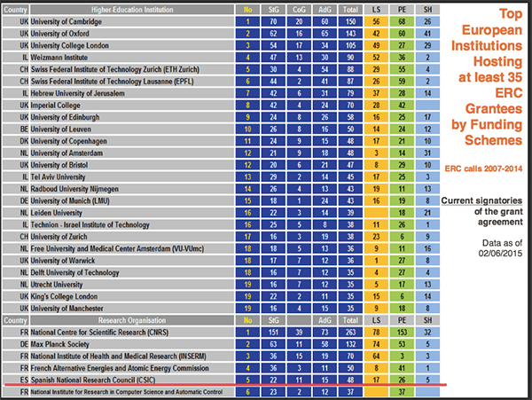The image size is (532, 400).
Task: Select Free University and Medical Center Amsterdam
Action: coord(117,248)
